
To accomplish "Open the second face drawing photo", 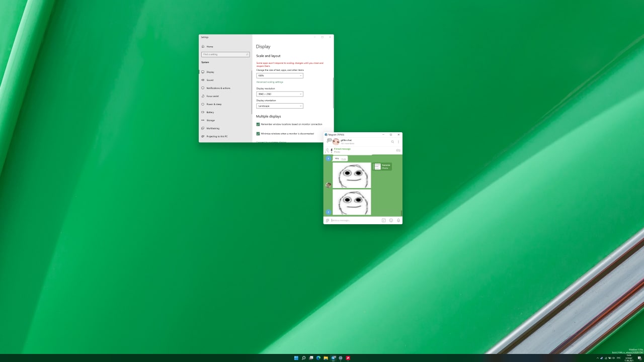I will [352, 202].
